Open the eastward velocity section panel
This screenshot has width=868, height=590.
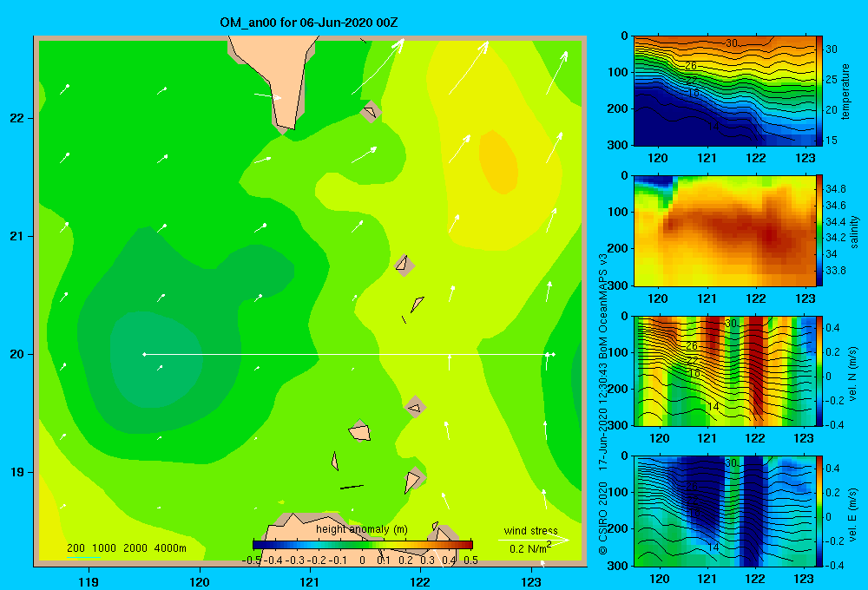tap(725, 511)
